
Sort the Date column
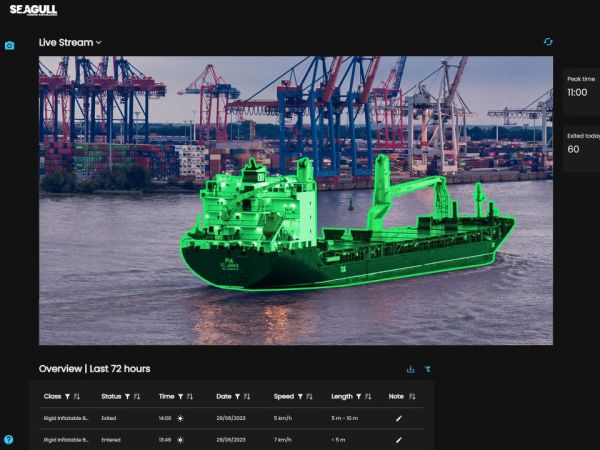coord(247,396)
